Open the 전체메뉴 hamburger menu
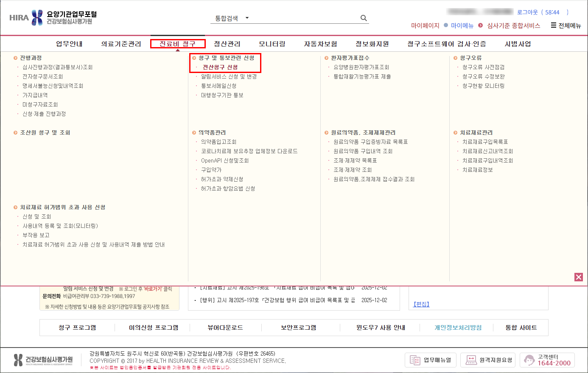The height and width of the screenshot is (373, 588). point(566,25)
